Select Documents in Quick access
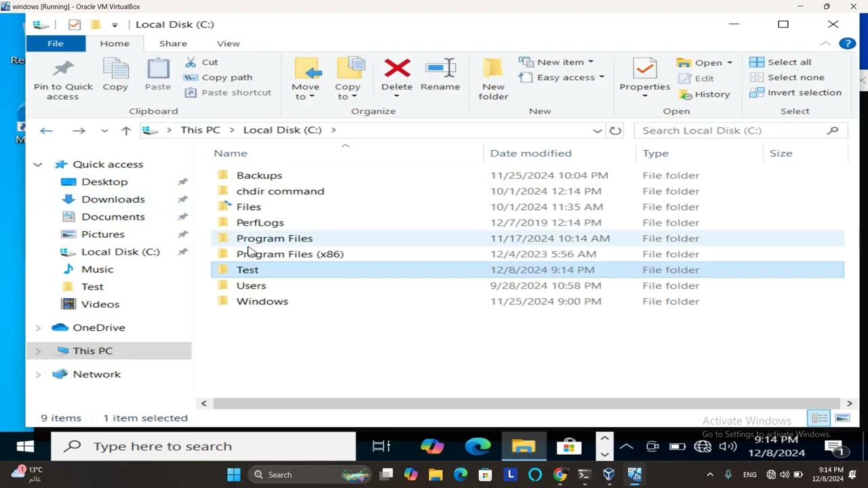The width and height of the screenshot is (868, 488). click(x=113, y=217)
